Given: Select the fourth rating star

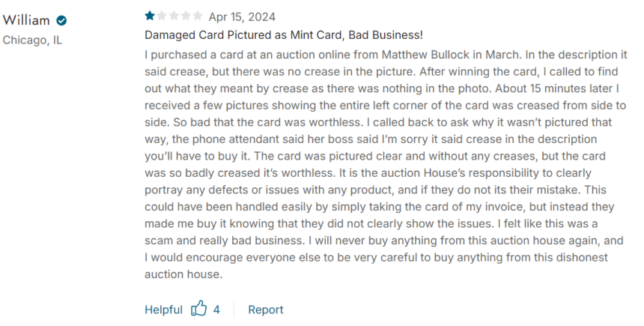Looking at the screenshot, I should [x=186, y=16].
